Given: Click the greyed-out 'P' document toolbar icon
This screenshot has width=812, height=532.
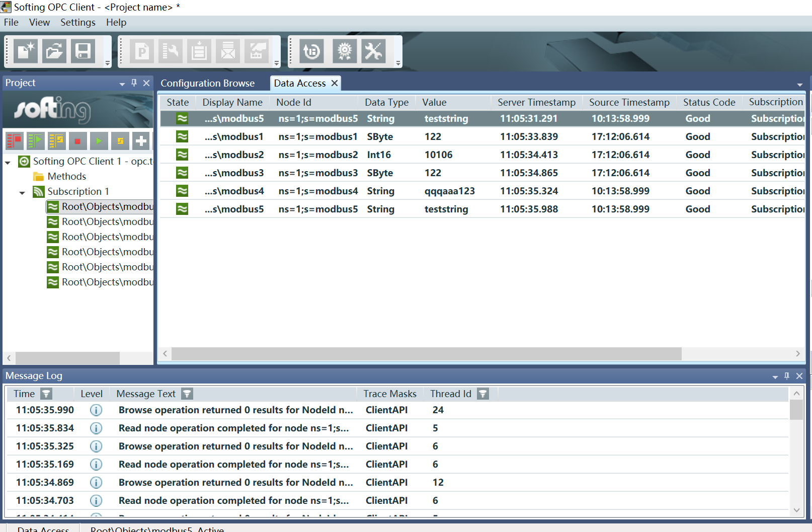Looking at the screenshot, I should click(x=142, y=51).
